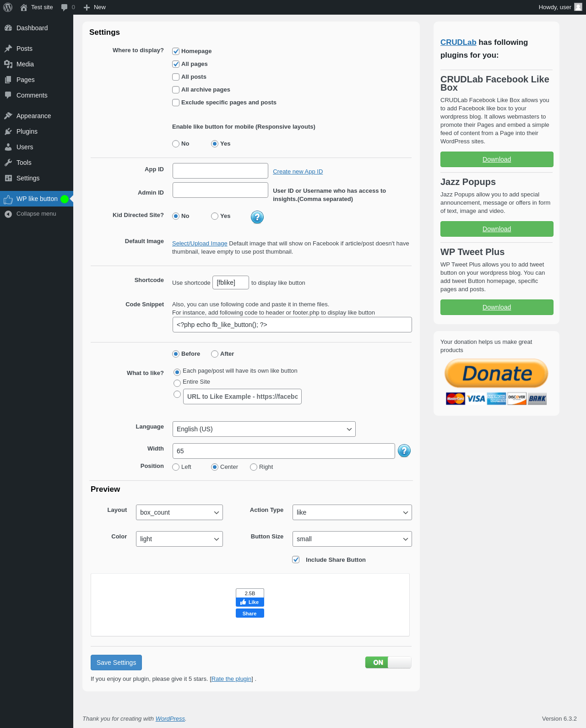The width and height of the screenshot is (586, 728).
Task: Click the Pages icon in sidebar
Action: [8, 80]
